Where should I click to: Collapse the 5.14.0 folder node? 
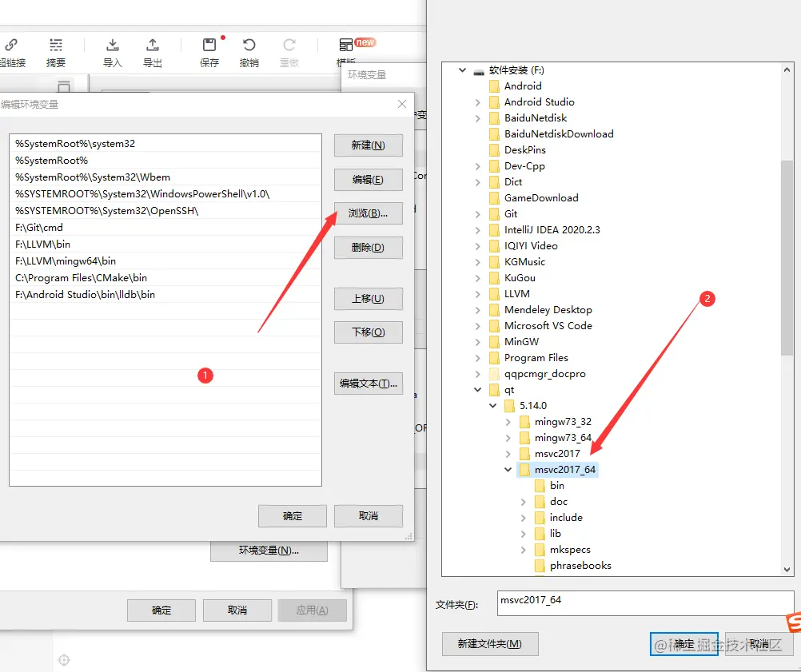tap(493, 405)
